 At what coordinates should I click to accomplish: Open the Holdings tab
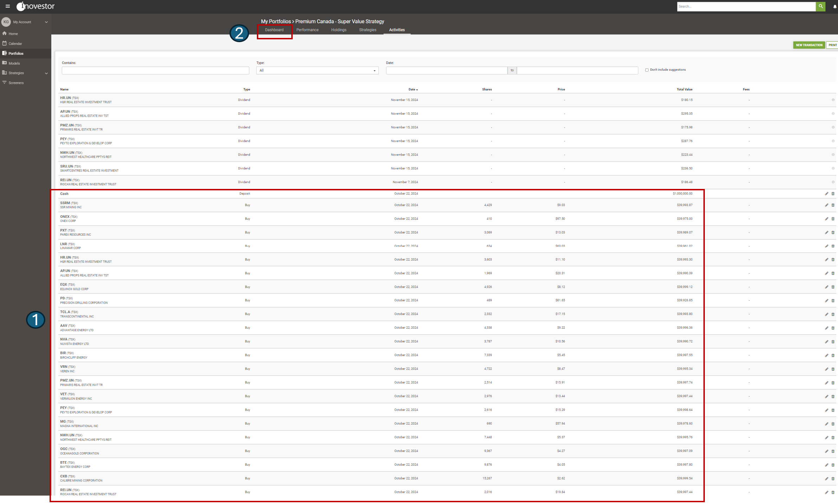pyautogui.click(x=338, y=30)
